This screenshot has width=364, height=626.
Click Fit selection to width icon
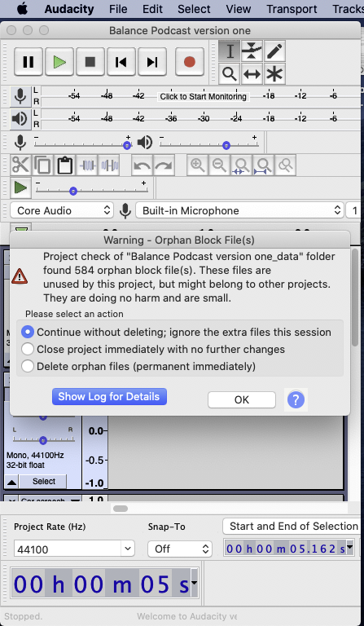coord(242,165)
